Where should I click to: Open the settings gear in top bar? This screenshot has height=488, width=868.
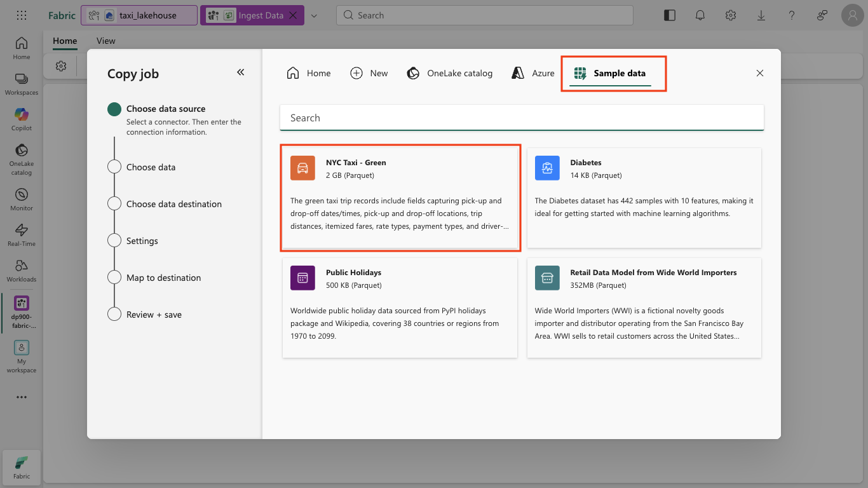tap(731, 15)
